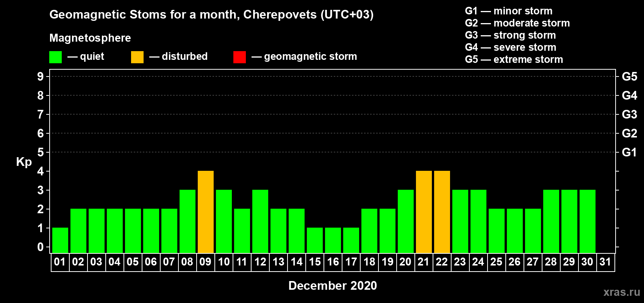Click the green quiet legend swatch
The image size is (644, 303).
point(55,57)
